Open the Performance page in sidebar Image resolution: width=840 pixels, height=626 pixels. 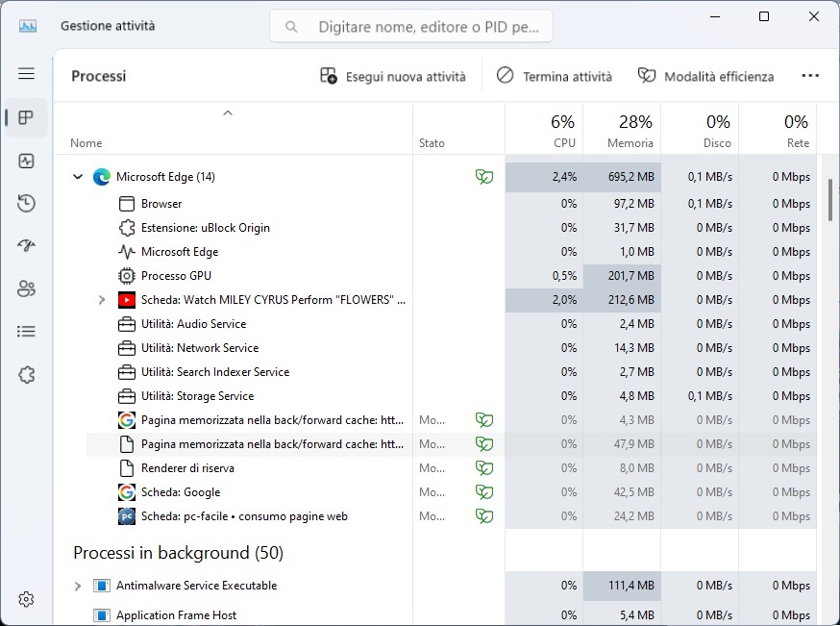point(26,161)
